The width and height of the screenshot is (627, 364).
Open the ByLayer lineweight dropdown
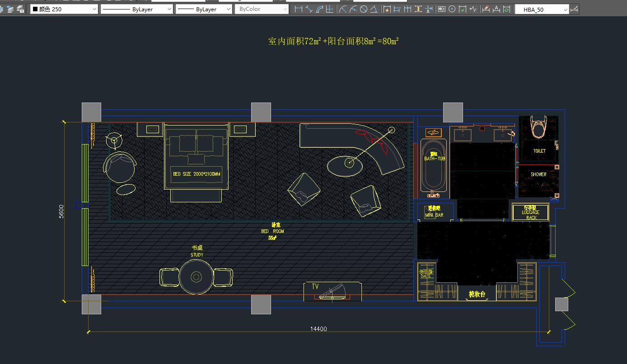coord(204,9)
